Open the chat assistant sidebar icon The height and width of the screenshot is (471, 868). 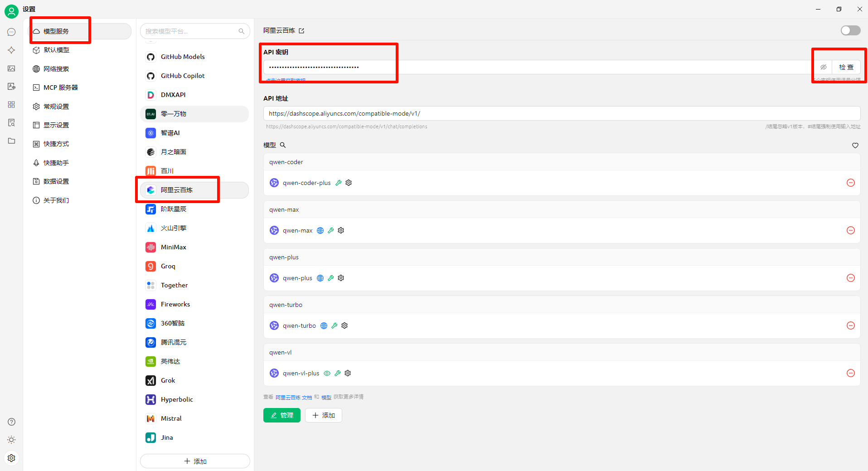pyautogui.click(x=11, y=32)
